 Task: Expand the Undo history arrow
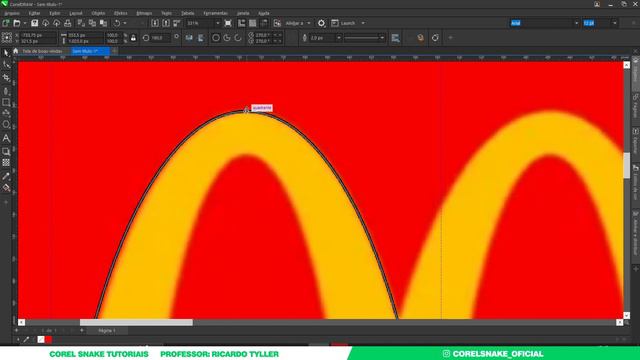click(x=125, y=23)
